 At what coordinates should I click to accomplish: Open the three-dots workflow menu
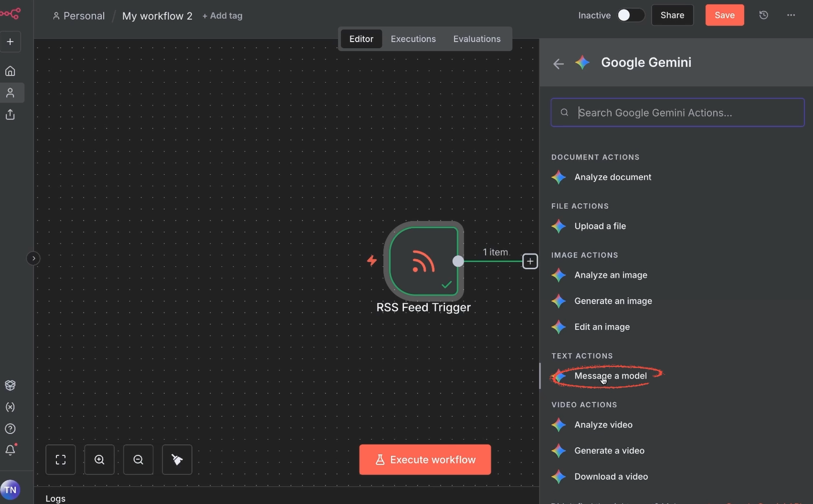click(x=791, y=15)
